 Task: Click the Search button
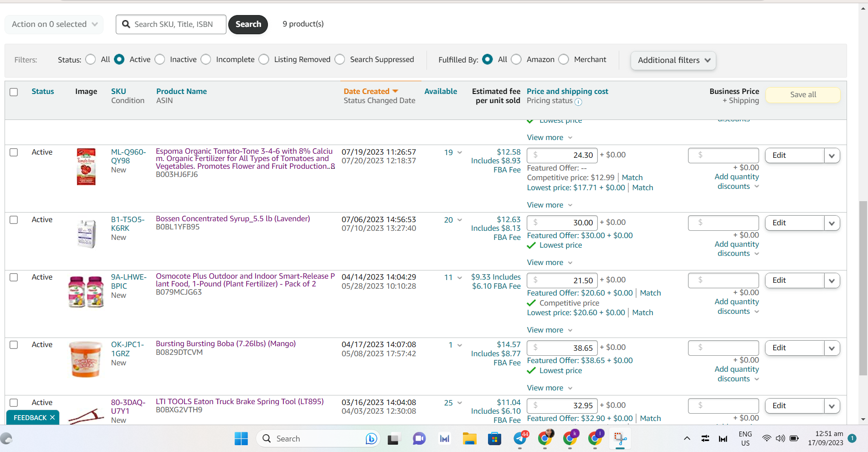[248, 24]
